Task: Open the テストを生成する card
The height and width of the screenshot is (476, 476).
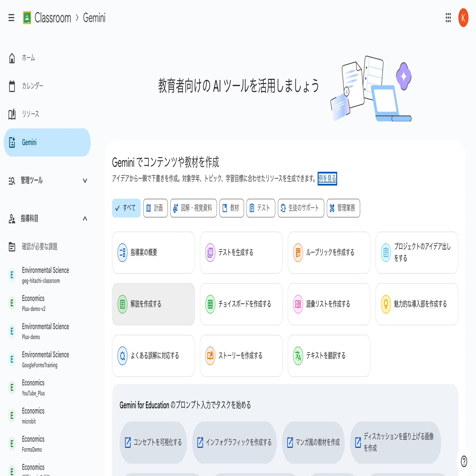Action: (241, 253)
